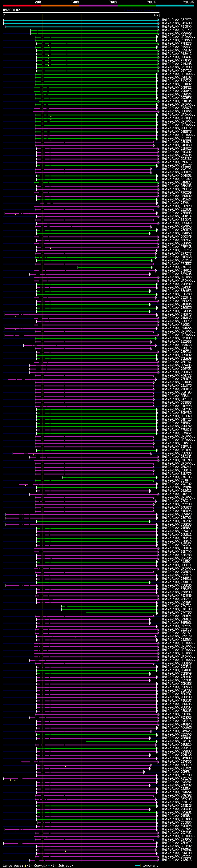The width and height of the screenshot is (197, 868).
Task: Choose the UniRef100_P00965 hit label
Action: (x=177, y=728)
